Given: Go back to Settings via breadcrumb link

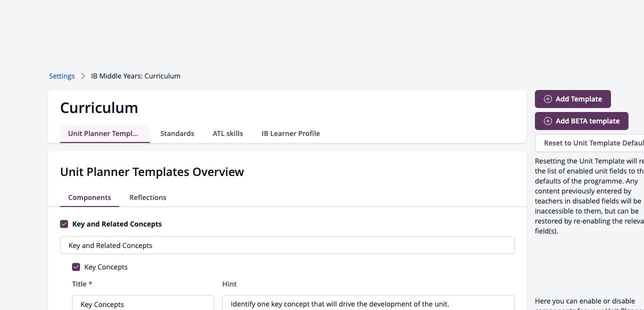Looking at the screenshot, I should 62,76.
